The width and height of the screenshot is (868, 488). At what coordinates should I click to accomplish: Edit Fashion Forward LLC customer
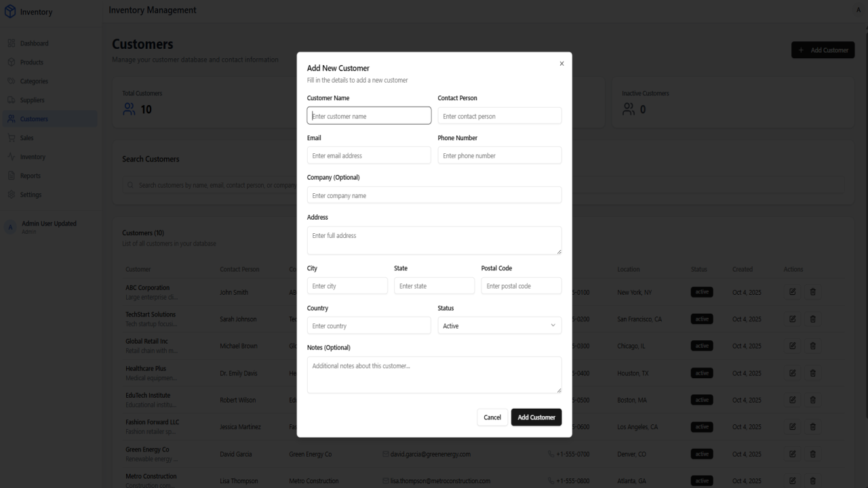click(x=792, y=426)
